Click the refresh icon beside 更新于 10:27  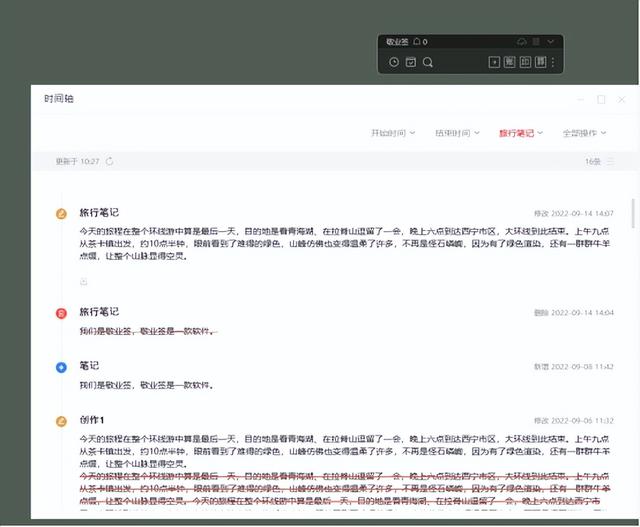coord(109,161)
